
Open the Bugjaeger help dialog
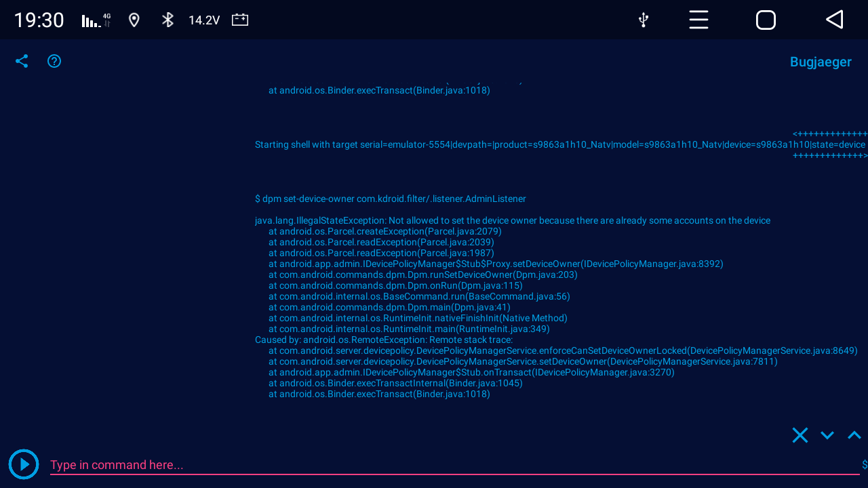[x=54, y=61]
